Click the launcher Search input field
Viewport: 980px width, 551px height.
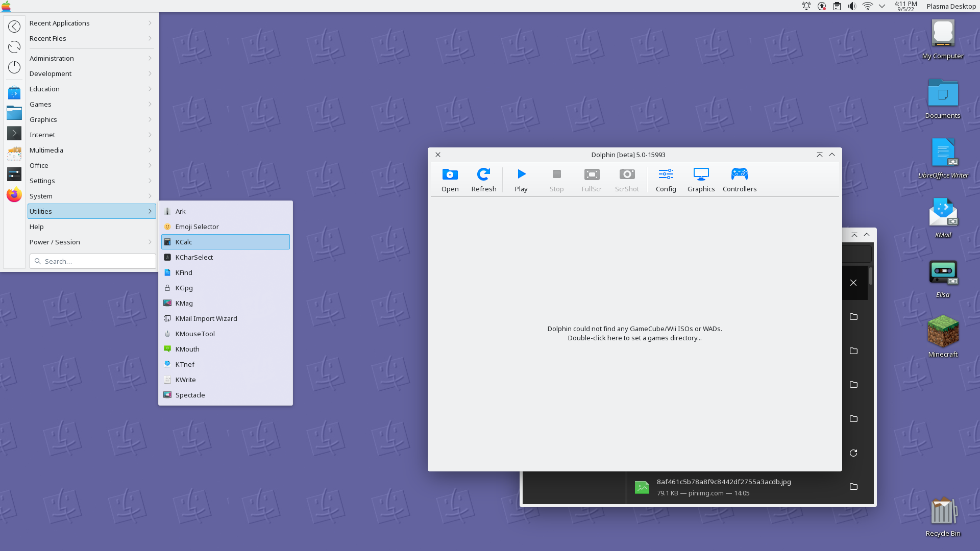tap(97, 261)
